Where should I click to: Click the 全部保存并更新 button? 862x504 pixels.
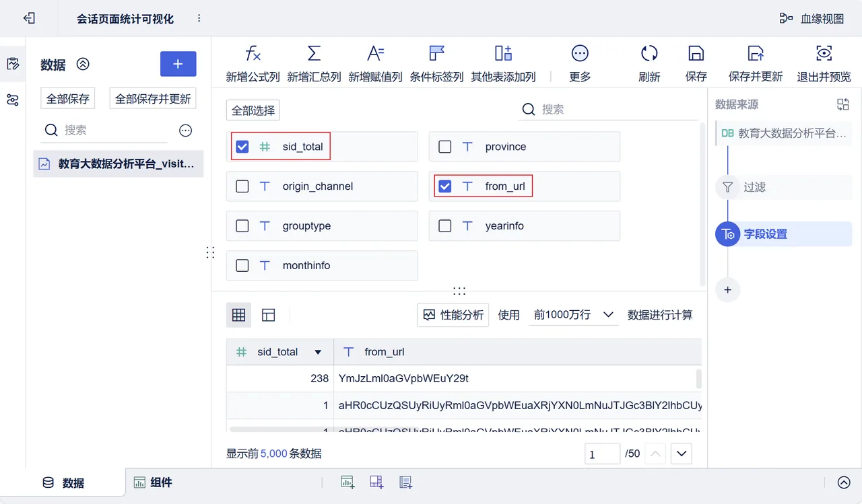click(x=153, y=99)
